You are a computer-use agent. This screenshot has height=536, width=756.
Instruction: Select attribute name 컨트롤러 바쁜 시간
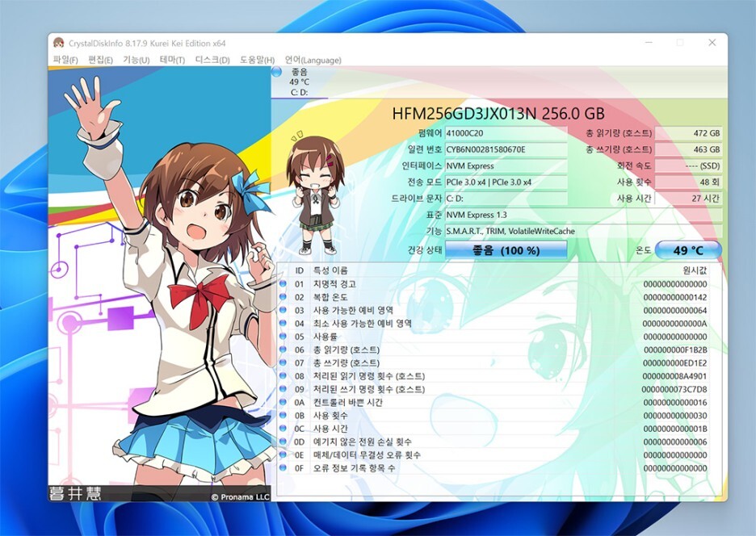348,402
